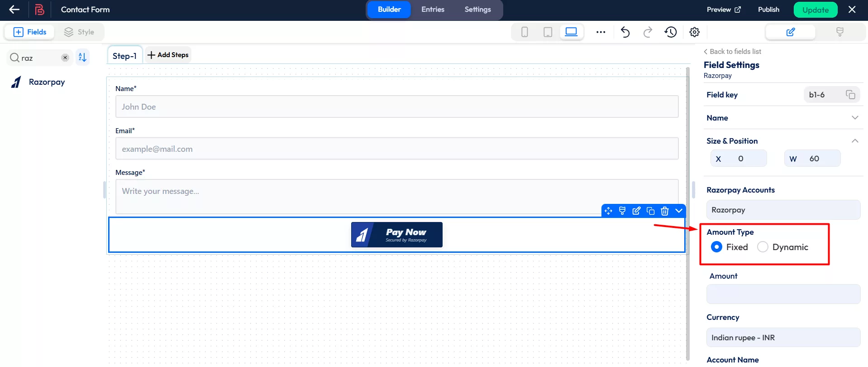
Task: Delete the Razorpay field via trash icon
Action: point(664,211)
